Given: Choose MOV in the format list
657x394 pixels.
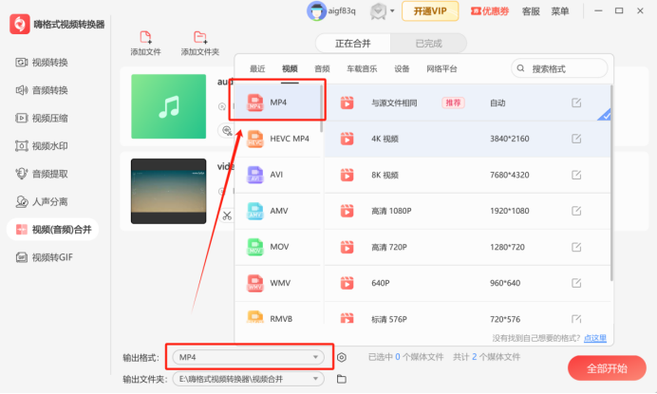Looking at the screenshot, I should click(x=277, y=247).
